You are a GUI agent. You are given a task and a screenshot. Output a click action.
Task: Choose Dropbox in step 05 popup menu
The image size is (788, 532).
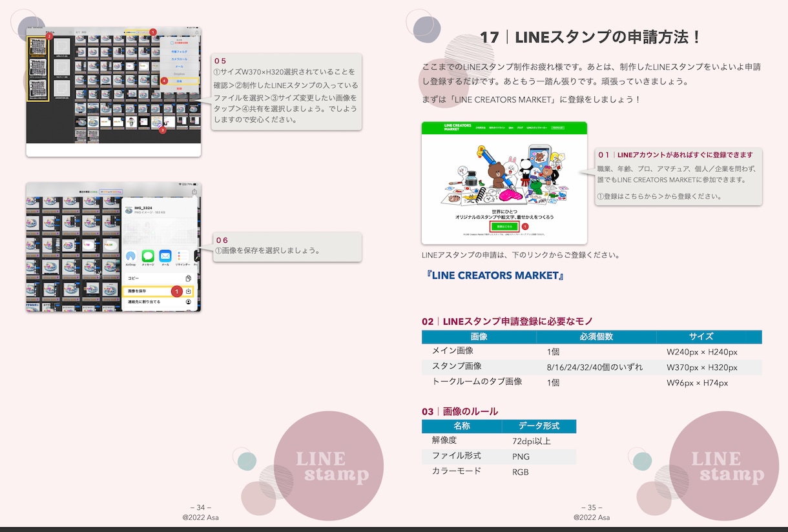[180, 74]
